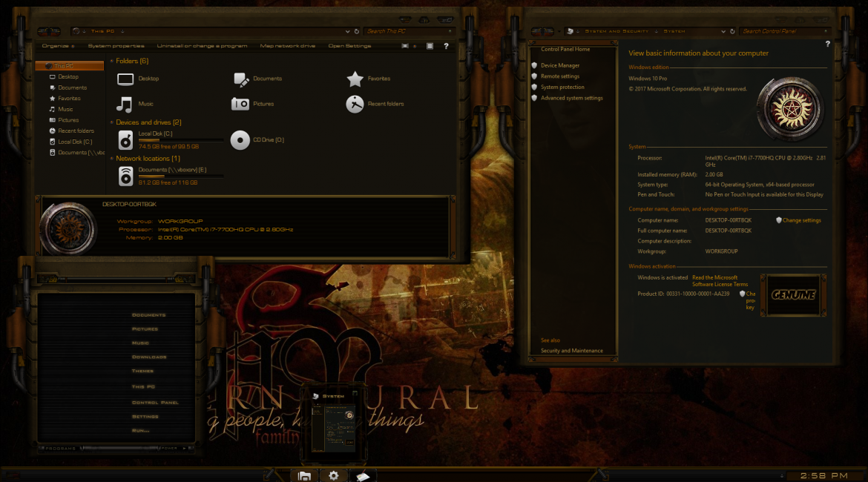
Task: Click the shield icon beside Device Manager
Action: tap(534, 65)
